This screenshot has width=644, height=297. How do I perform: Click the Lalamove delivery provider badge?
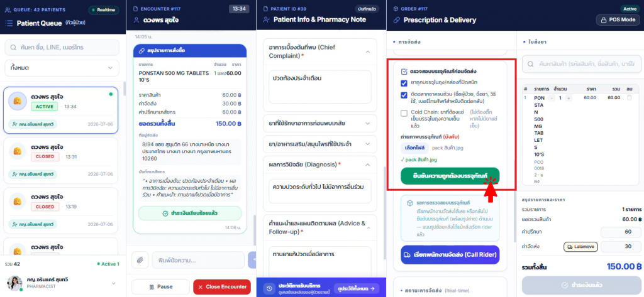pyautogui.click(x=580, y=247)
